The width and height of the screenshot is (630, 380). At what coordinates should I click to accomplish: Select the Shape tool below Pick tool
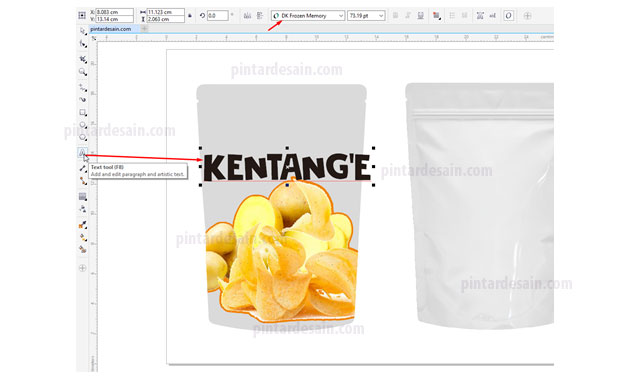[82, 43]
